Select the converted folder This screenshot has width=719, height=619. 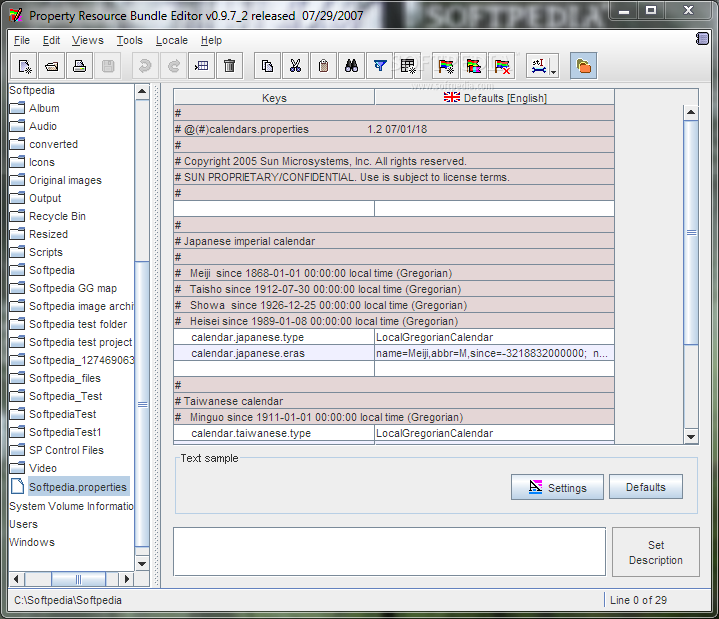pyautogui.click(x=54, y=144)
